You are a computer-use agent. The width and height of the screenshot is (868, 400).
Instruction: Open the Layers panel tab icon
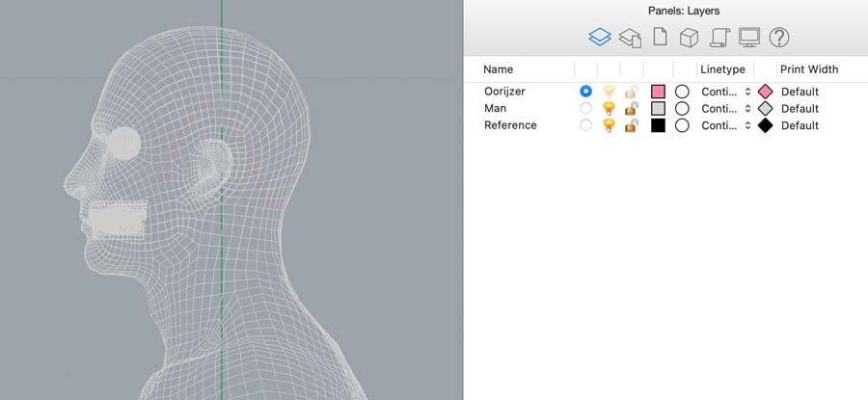click(x=600, y=37)
